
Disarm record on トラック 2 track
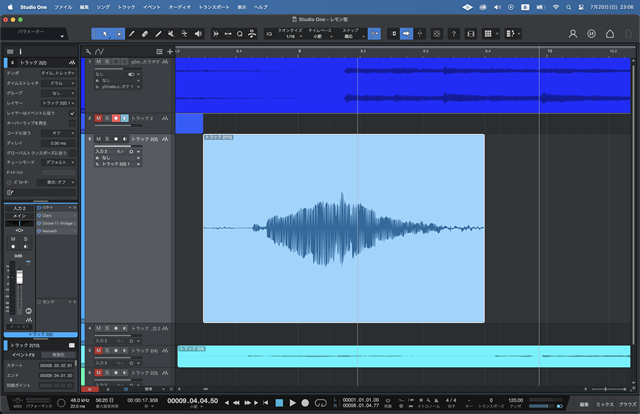(116, 118)
